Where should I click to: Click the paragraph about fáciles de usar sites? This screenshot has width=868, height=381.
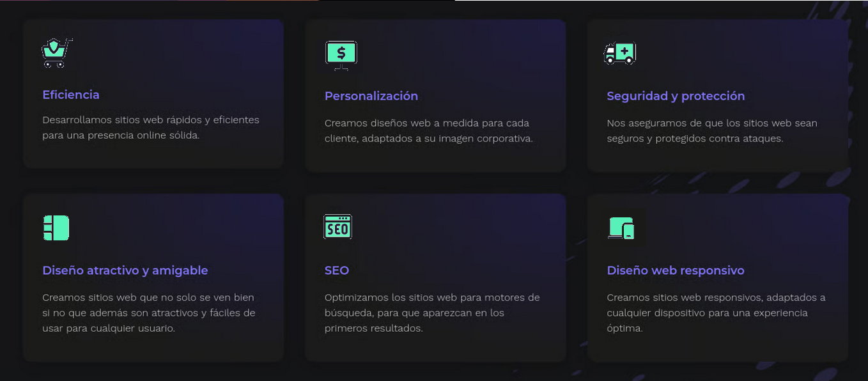point(148,313)
